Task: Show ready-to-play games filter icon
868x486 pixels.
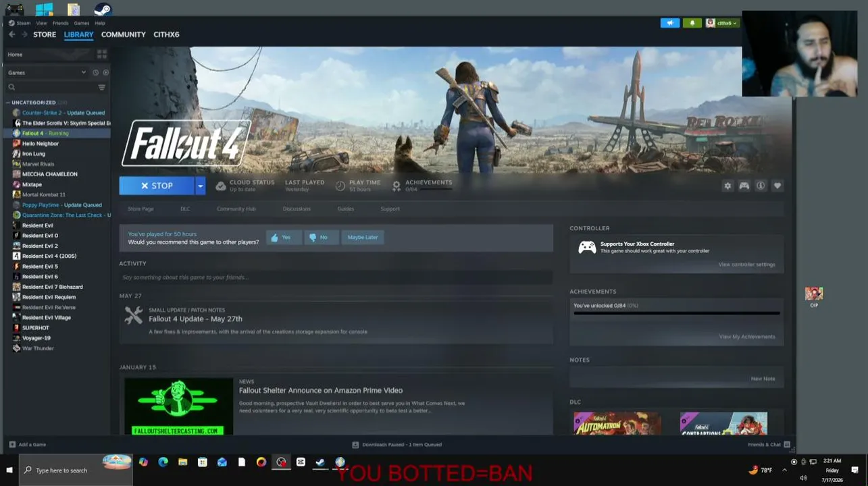Action: pyautogui.click(x=105, y=72)
